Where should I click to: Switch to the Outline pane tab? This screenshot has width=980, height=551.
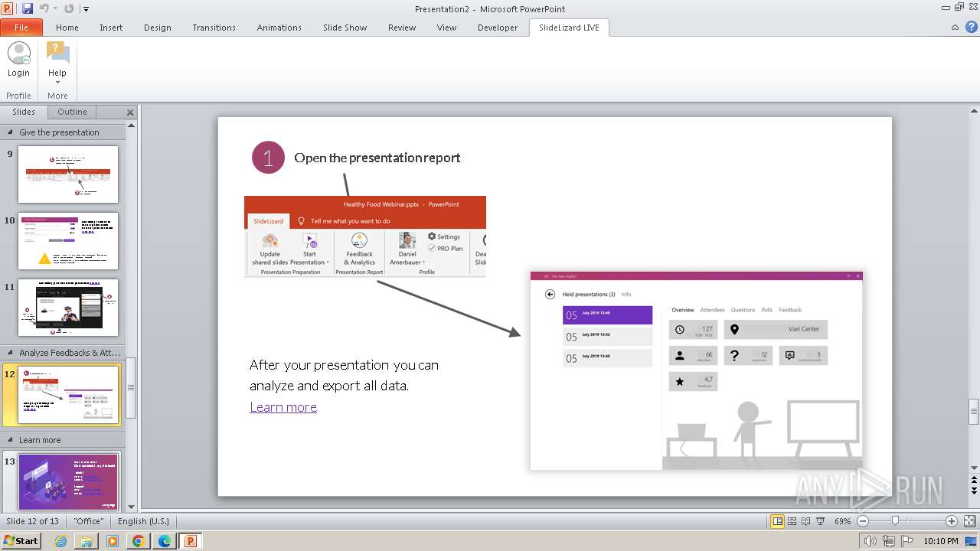72,112
